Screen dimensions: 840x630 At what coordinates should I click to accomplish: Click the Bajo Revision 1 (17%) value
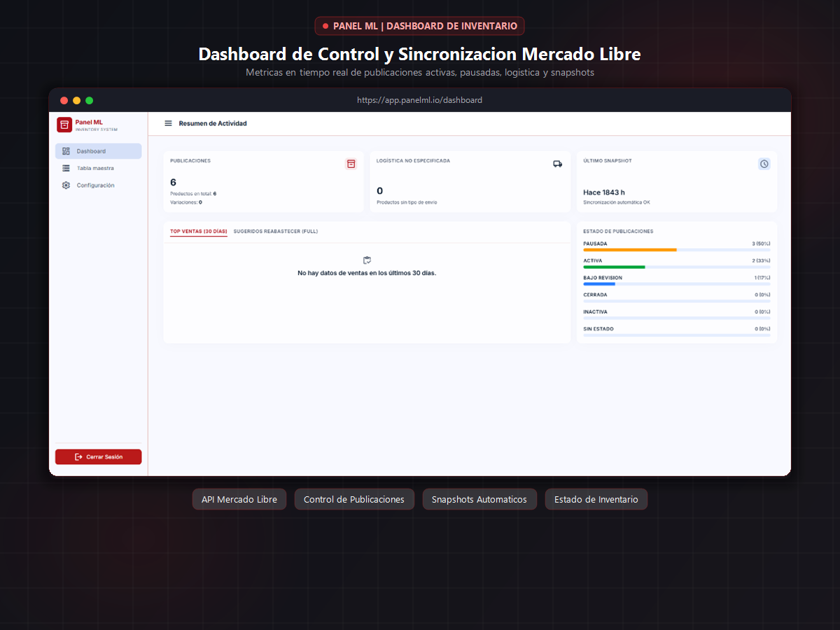[762, 278]
